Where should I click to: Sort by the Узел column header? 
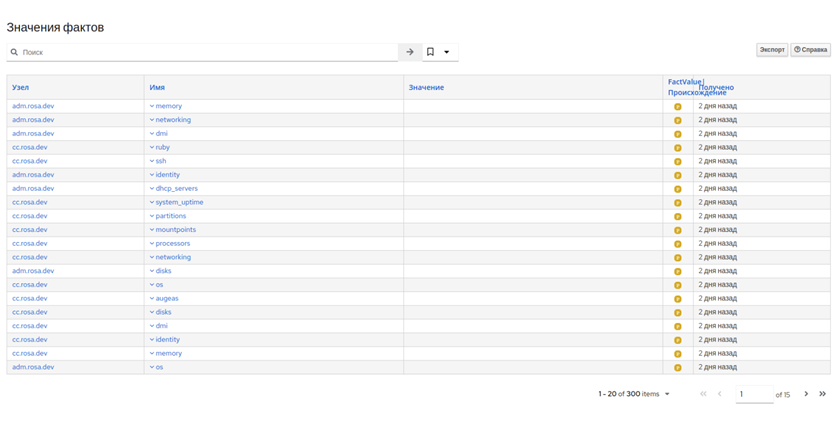pyautogui.click(x=21, y=88)
